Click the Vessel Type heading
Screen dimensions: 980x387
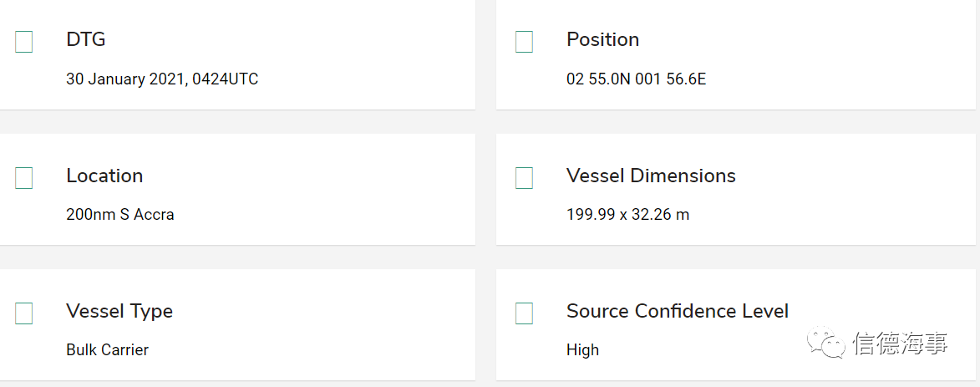[119, 311]
